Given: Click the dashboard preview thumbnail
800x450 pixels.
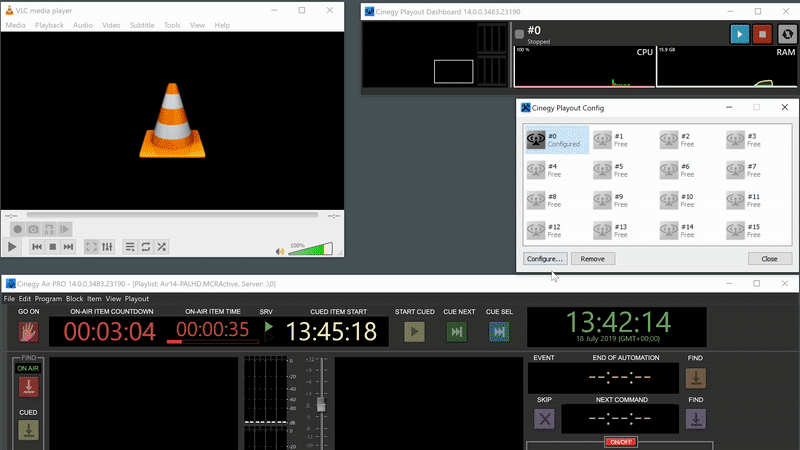Looking at the screenshot, I should 454,71.
